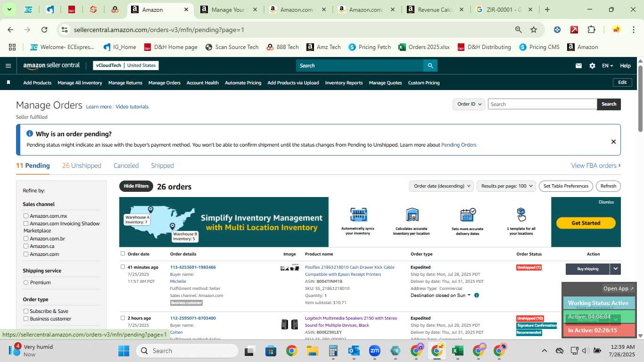Click the Refresh orders button
Viewport: 644px width, 362px height.
(608, 186)
